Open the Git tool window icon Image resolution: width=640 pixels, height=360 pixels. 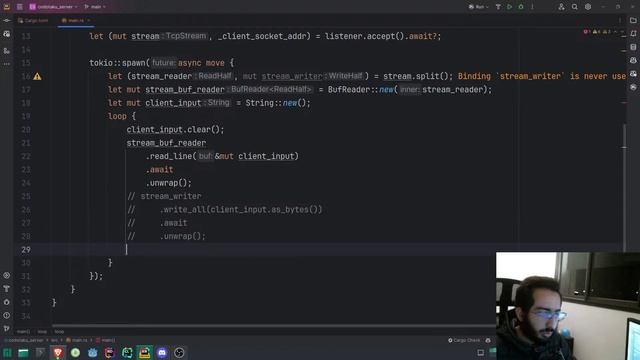coord(7,328)
